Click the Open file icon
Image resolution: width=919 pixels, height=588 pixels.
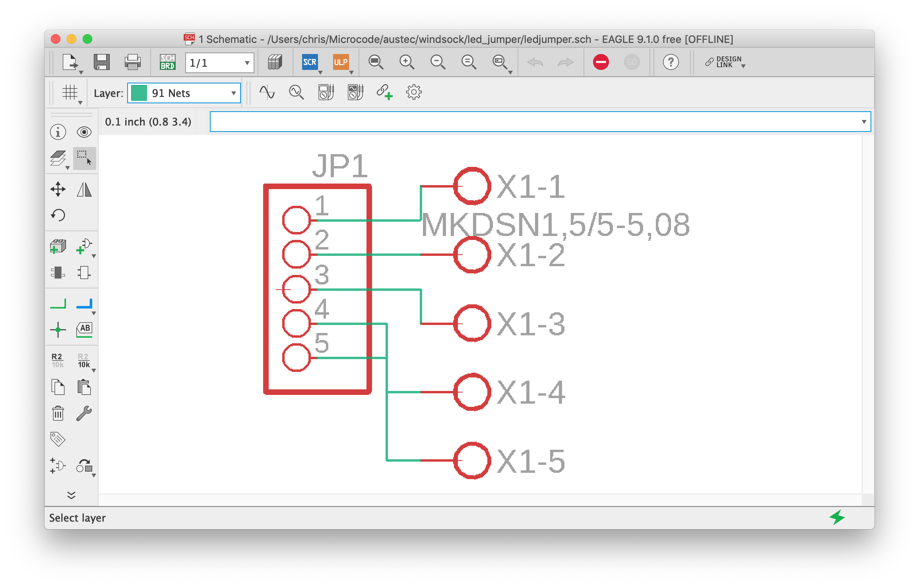pos(70,62)
